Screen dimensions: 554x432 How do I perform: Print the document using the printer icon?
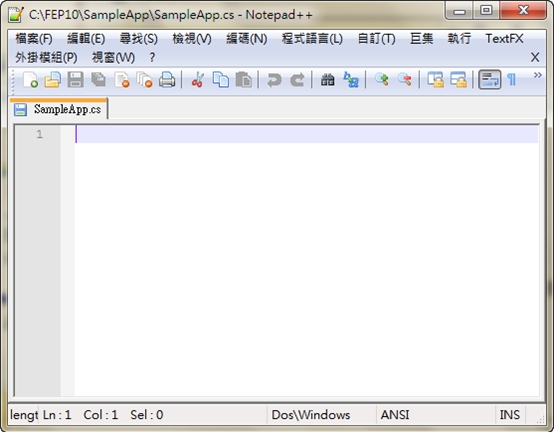pyautogui.click(x=167, y=79)
